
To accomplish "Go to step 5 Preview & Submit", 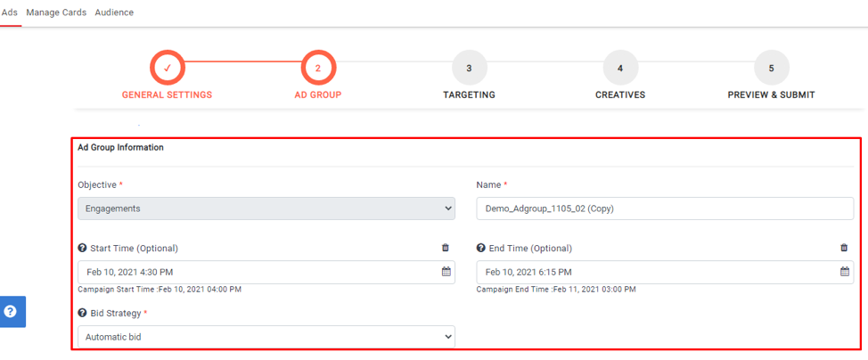I will point(771,69).
